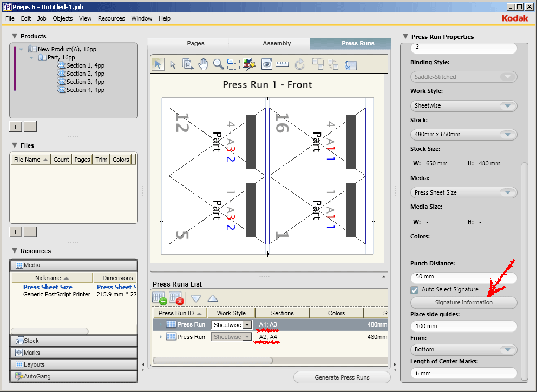Click the Signature Information button
This screenshot has height=392, width=537.
pos(464,302)
